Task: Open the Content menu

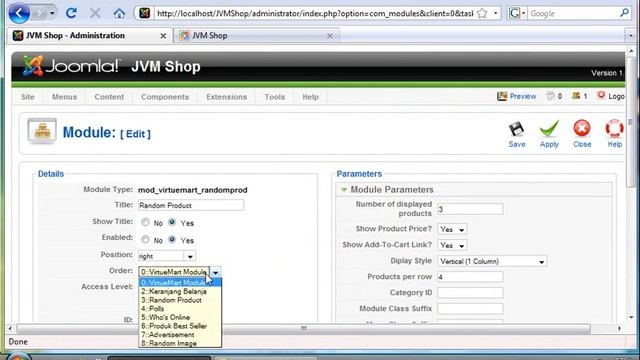Action: pos(109,97)
